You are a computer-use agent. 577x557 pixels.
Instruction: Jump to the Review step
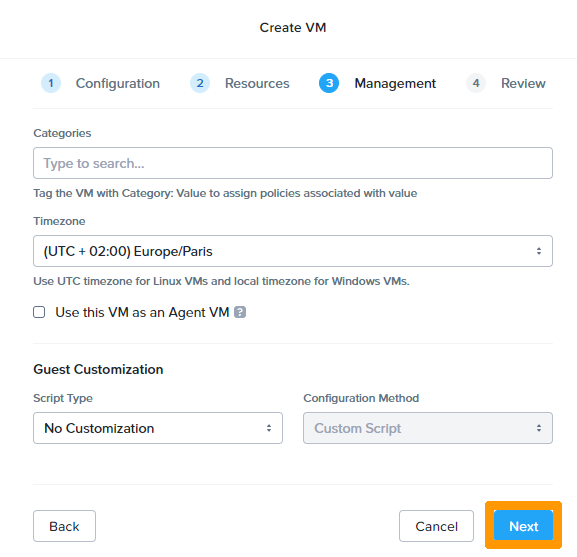(523, 83)
